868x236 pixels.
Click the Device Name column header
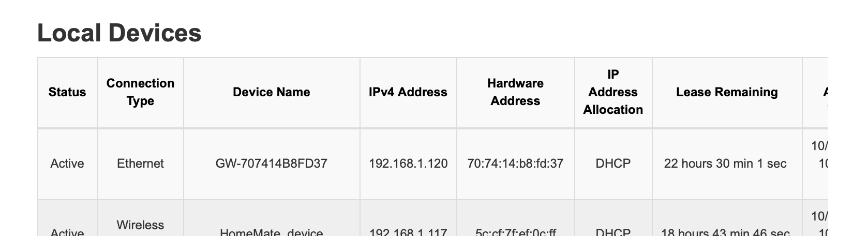[272, 92]
